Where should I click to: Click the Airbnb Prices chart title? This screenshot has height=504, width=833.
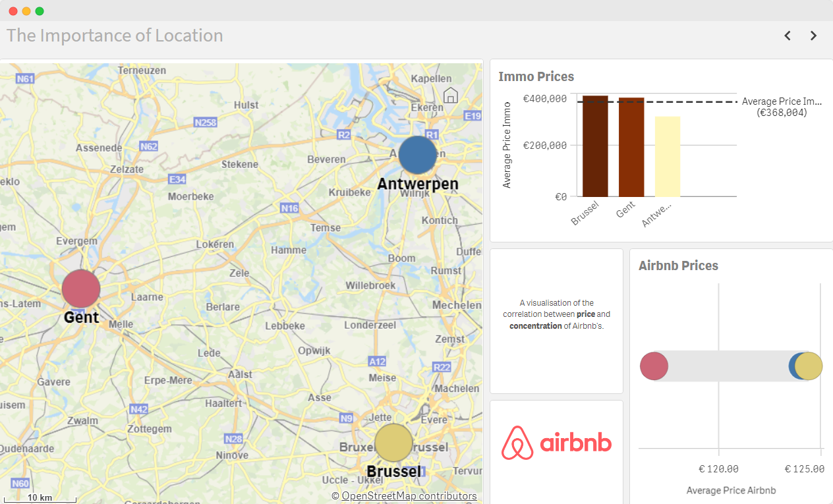678,266
